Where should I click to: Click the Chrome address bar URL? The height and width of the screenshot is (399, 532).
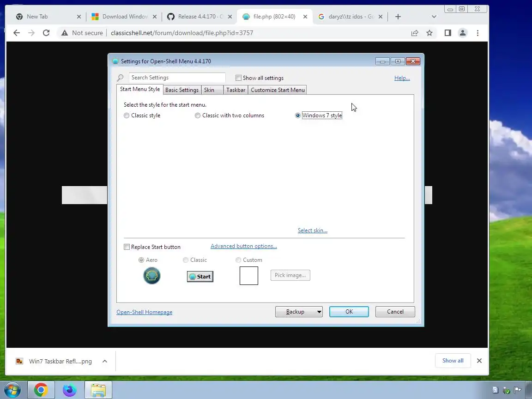[182, 33]
